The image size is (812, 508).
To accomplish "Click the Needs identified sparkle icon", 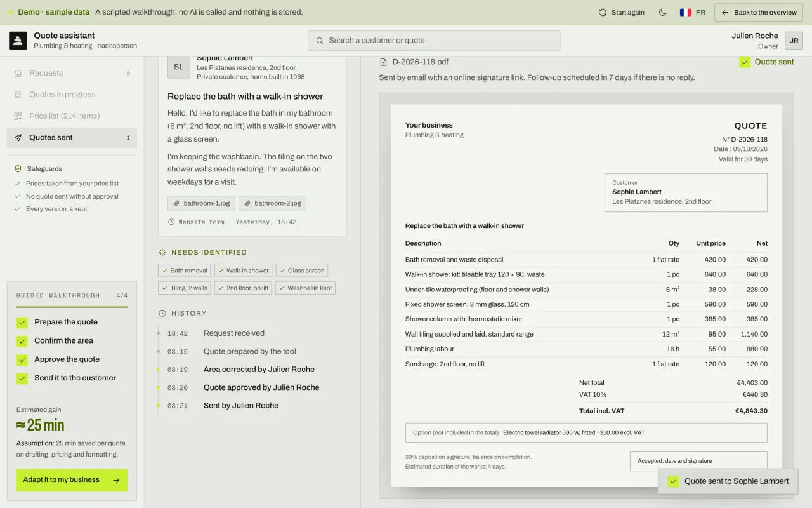I will 162,252.
